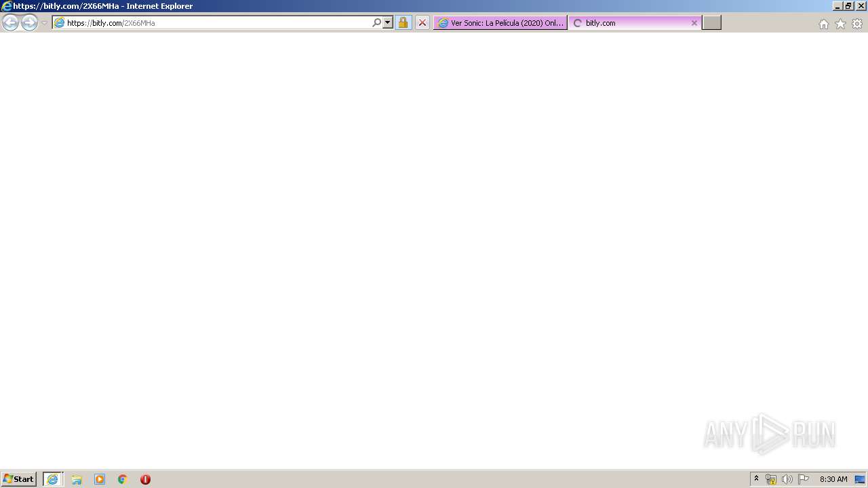This screenshot has width=868, height=488.
Task: Click the Show desktop button
Action: 861,479
